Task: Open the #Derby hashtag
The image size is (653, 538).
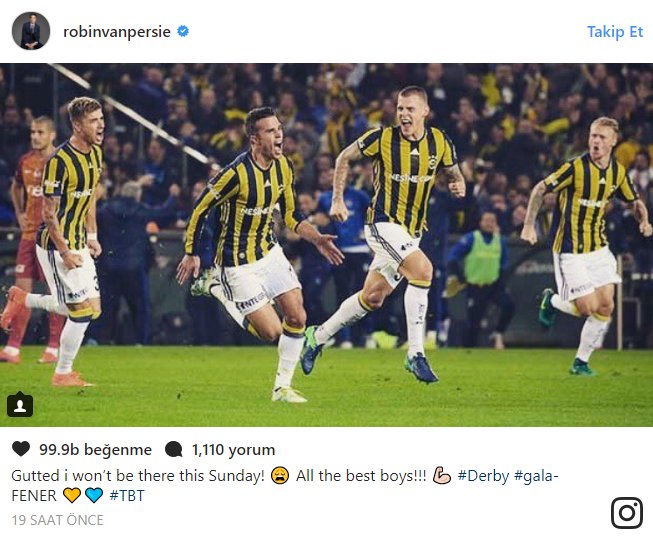Action: tap(483, 476)
